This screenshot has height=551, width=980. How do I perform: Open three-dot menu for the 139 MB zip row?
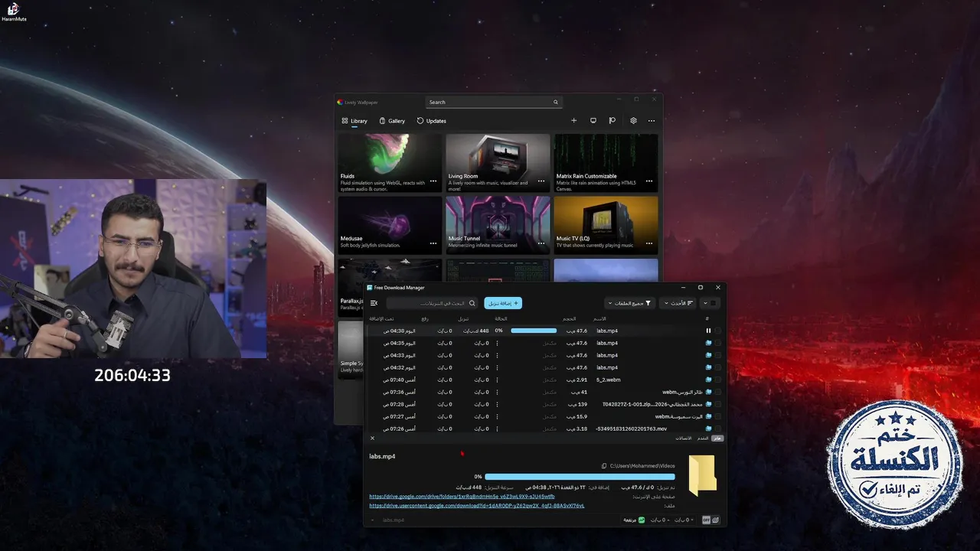pyautogui.click(x=497, y=404)
